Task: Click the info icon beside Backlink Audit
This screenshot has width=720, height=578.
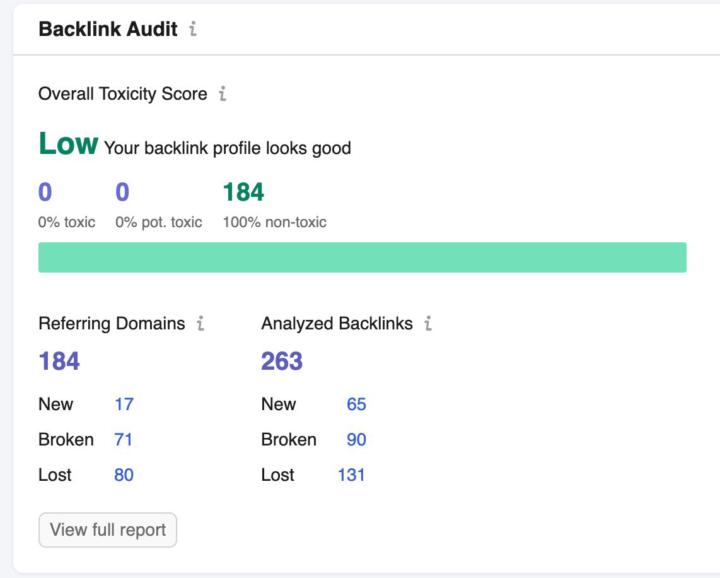Action: (193, 29)
